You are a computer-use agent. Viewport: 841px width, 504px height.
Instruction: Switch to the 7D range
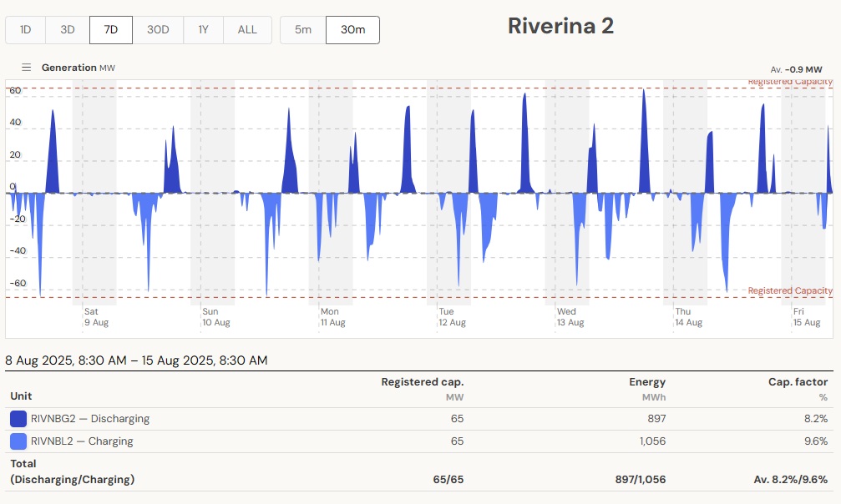pyautogui.click(x=111, y=30)
